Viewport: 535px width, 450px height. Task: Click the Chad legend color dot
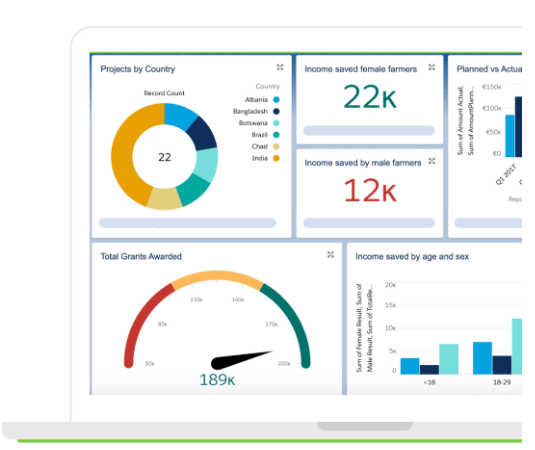[276, 146]
